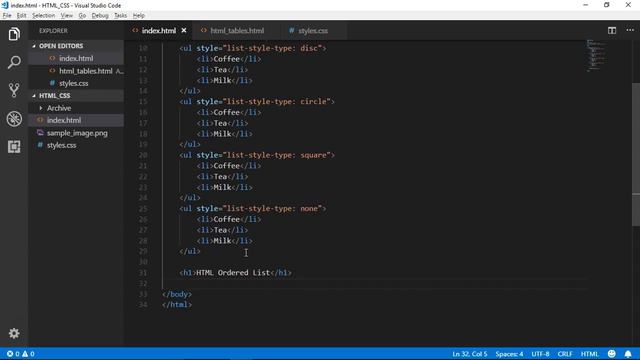Click the vertical editor scrollbar thumb
This screenshot has width=640, height=360.
click(x=636, y=154)
